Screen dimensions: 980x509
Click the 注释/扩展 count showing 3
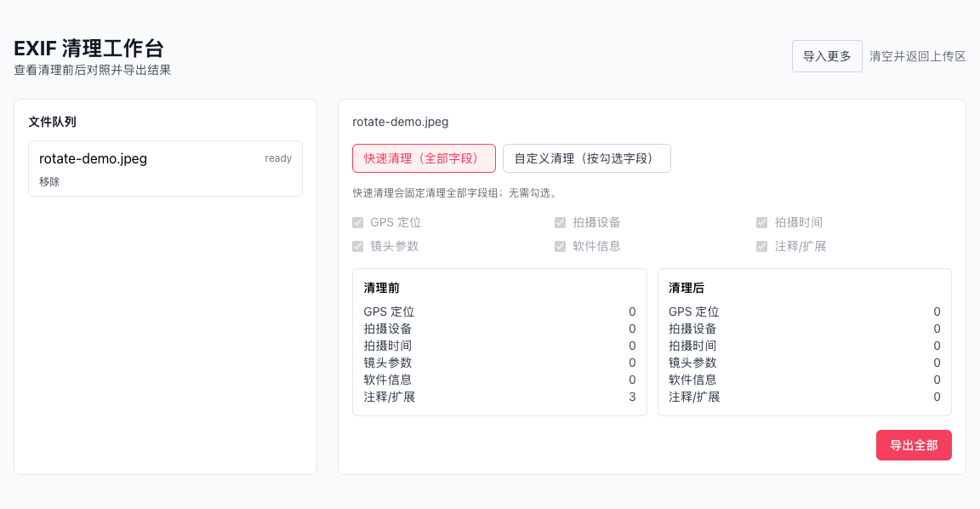(x=632, y=397)
